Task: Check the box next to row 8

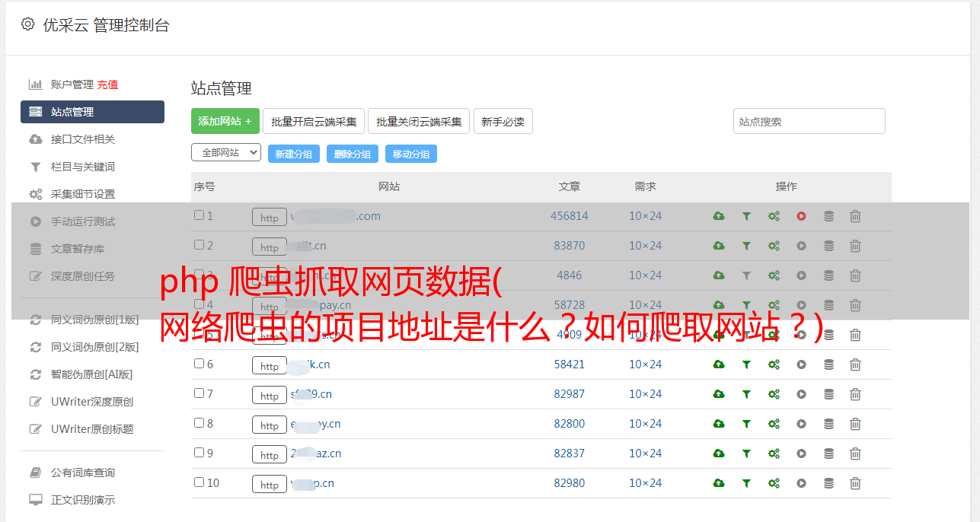Action: click(199, 423)
